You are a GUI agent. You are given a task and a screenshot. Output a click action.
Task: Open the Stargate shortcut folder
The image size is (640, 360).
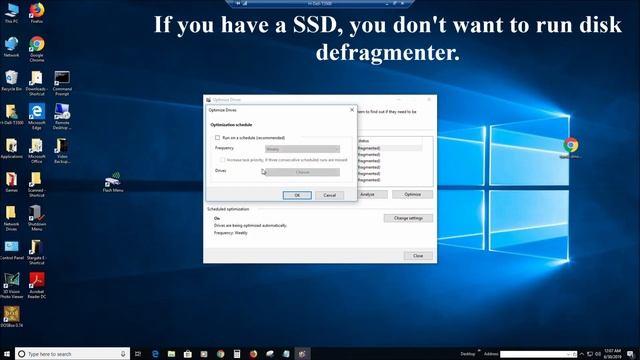[x=37, y=252]
